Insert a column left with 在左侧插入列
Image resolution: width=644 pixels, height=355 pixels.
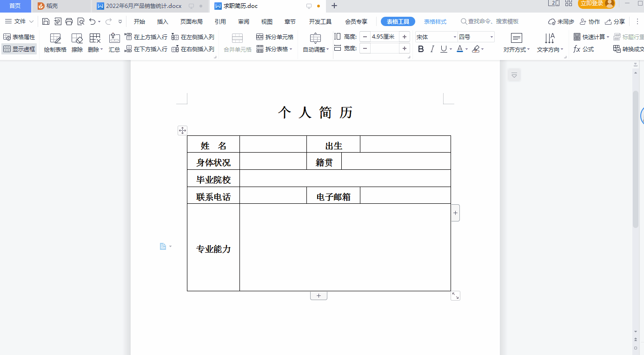click(193, 37)
